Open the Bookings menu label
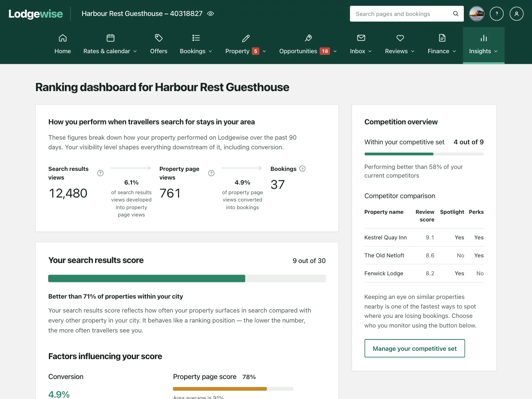Viewport: 532px width, 399px height. coord(193,51)
